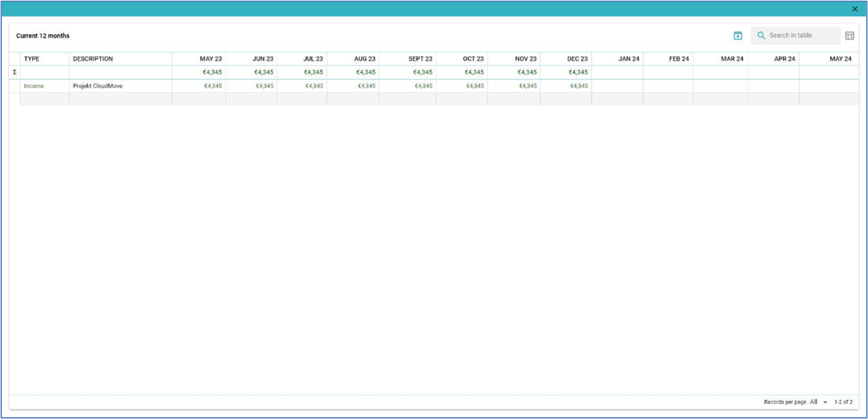Click the JAN 24 column header
The image size is (868, 419).
pos(627,58)
